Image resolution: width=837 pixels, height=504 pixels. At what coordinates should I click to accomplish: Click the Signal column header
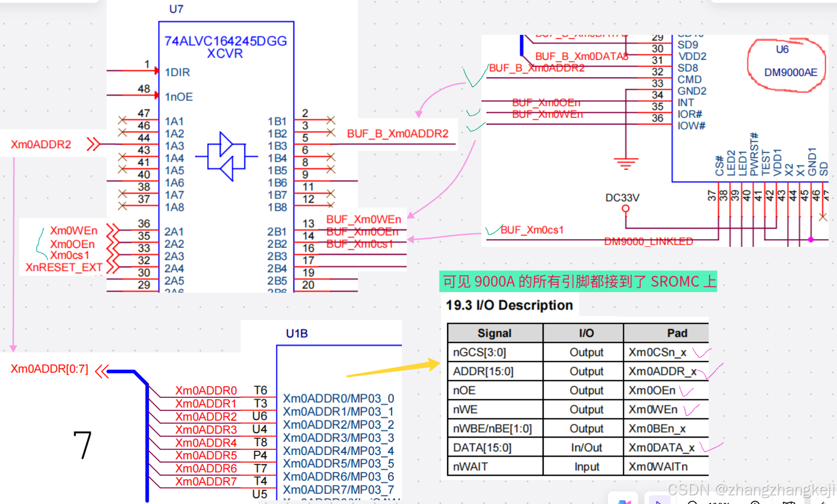(495, 333)
